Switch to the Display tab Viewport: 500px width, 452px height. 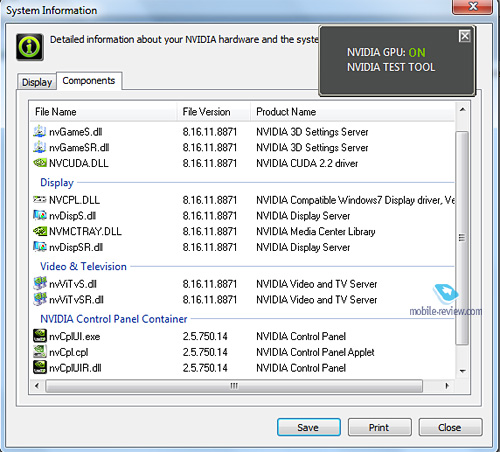click(37, 82)
